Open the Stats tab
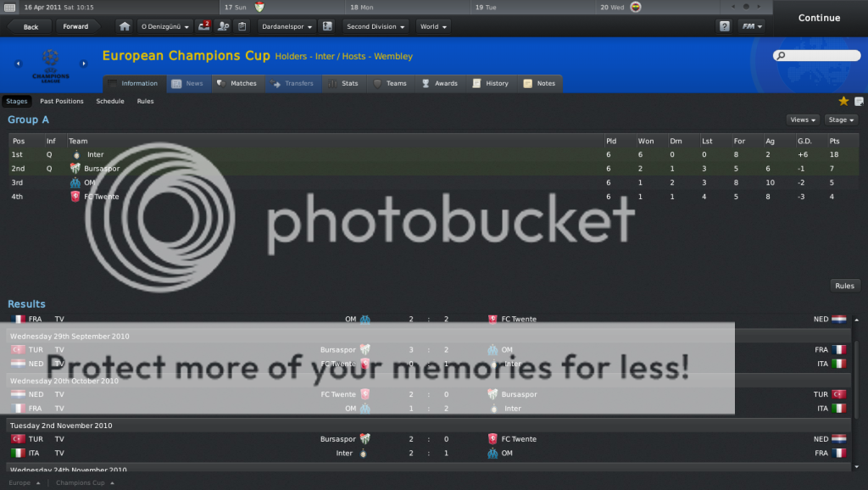This screenshot has width=868, height=490. (x=344, y=84)
